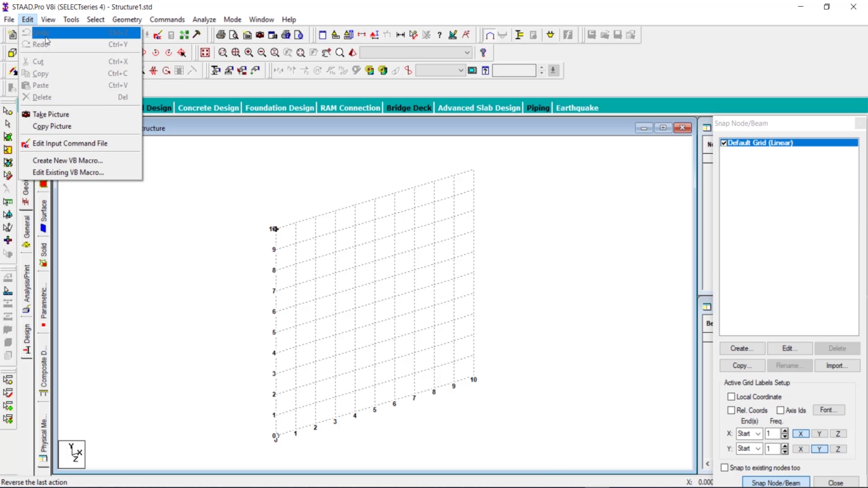This screenshot has height=488, width=868.
Task: Click the Snap Node/Beam button
Action: 776,483
